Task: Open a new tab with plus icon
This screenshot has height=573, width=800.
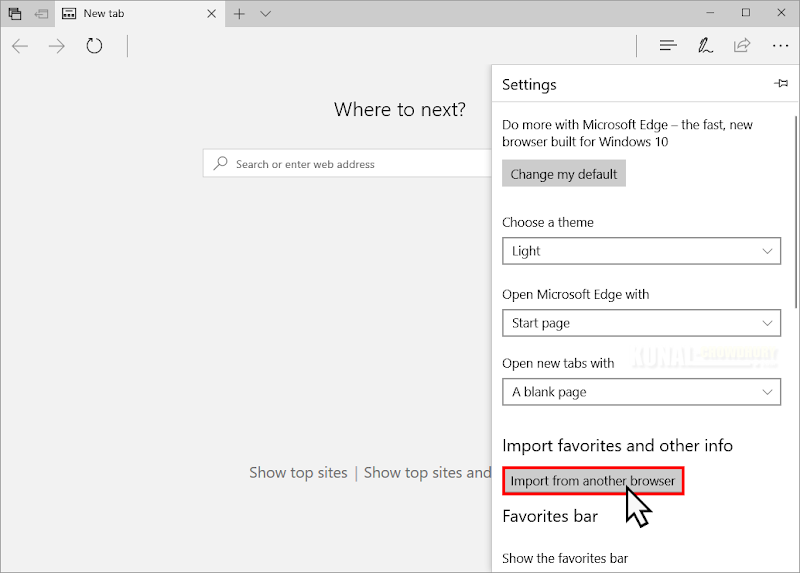Action: coord(239,14)
